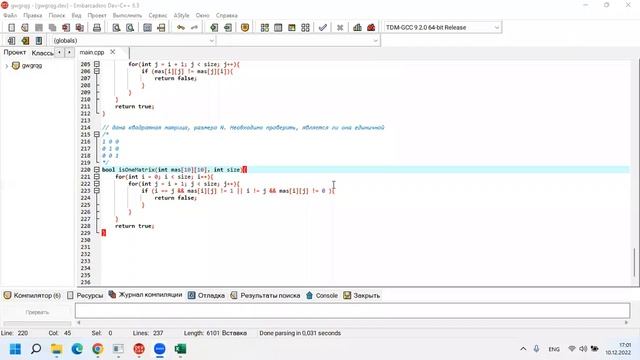Print the file with the printer icon
640x360 pixels.
97,27
